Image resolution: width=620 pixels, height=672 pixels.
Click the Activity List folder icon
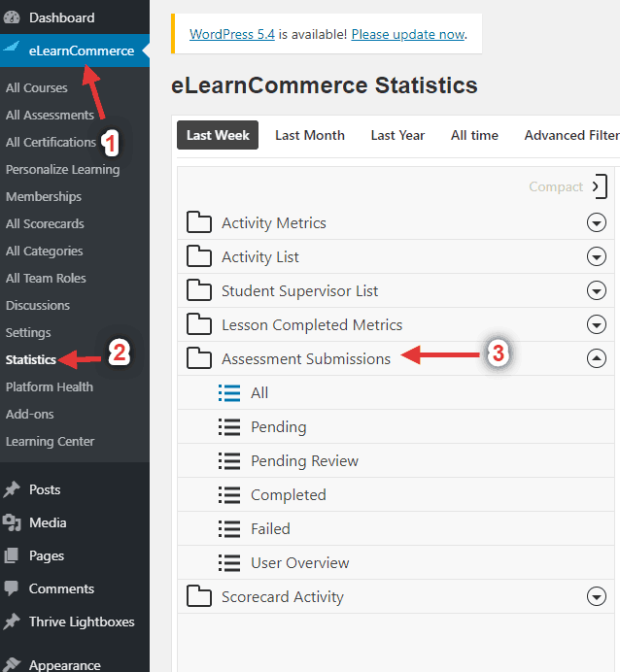pos(199,255)
